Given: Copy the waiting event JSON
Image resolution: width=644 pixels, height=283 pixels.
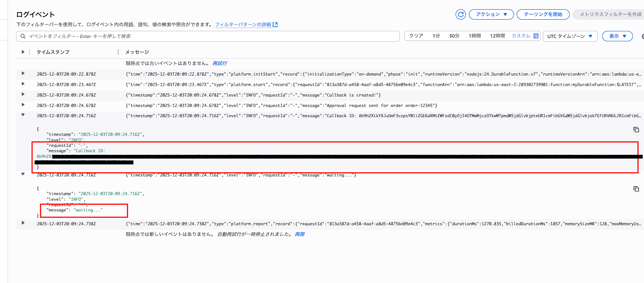Looking at the screenshot, I should 636,189.
